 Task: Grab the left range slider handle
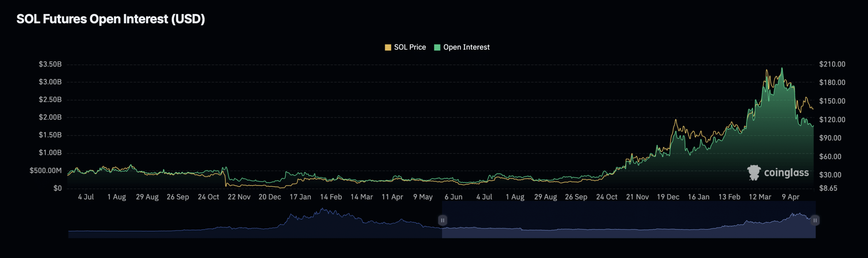(x=442, y=220)
